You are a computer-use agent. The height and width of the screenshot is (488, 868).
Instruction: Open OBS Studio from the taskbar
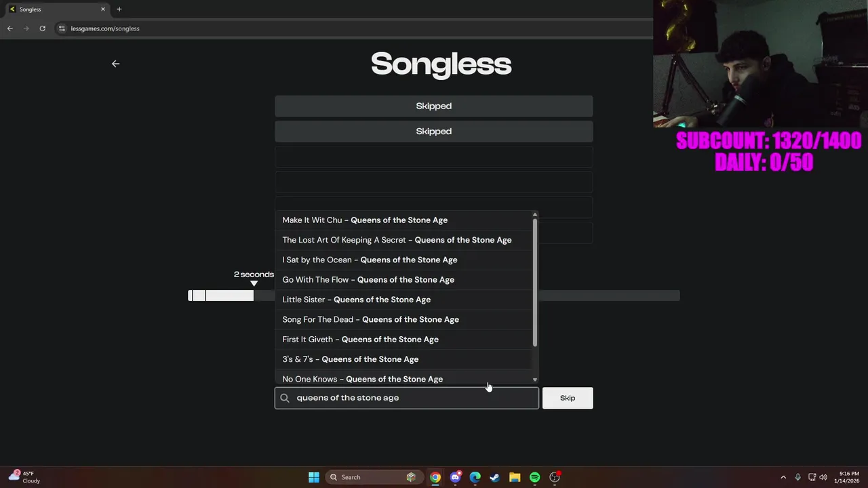point(555,477)
